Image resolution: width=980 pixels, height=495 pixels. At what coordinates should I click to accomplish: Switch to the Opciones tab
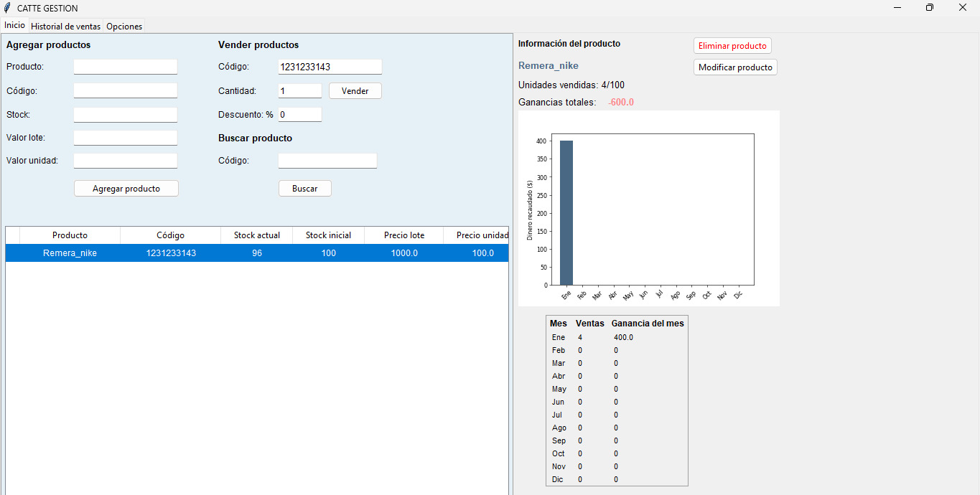[124, 26]
